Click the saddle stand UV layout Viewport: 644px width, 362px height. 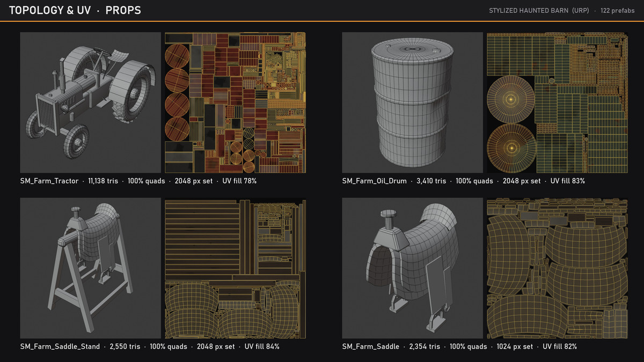tap(235, 268)
